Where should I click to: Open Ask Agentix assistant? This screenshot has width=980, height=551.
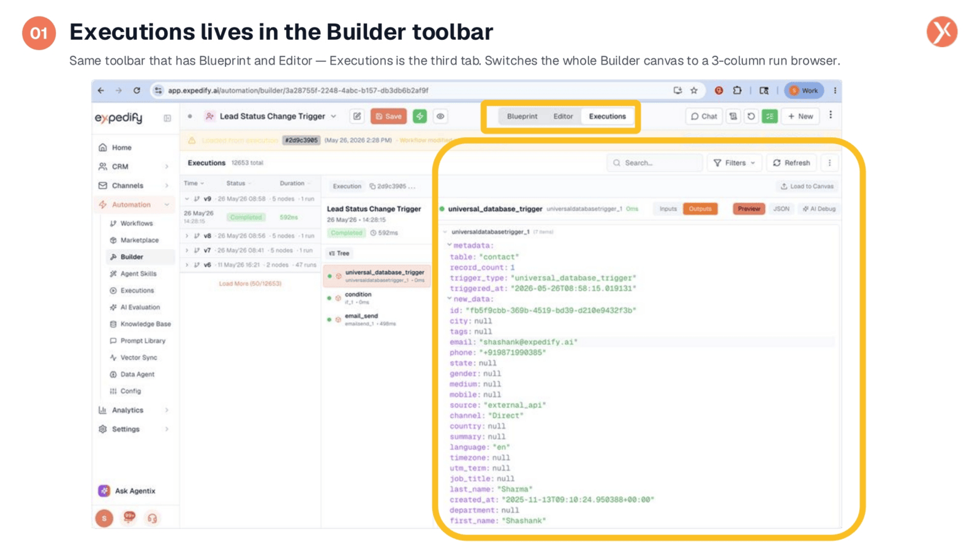[127, 491]
